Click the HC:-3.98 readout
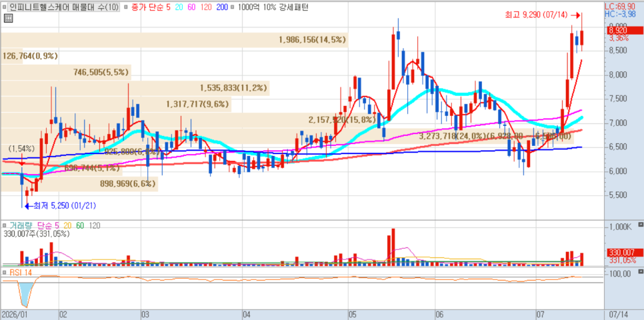 pyautogui.click(x=621, y=15)
